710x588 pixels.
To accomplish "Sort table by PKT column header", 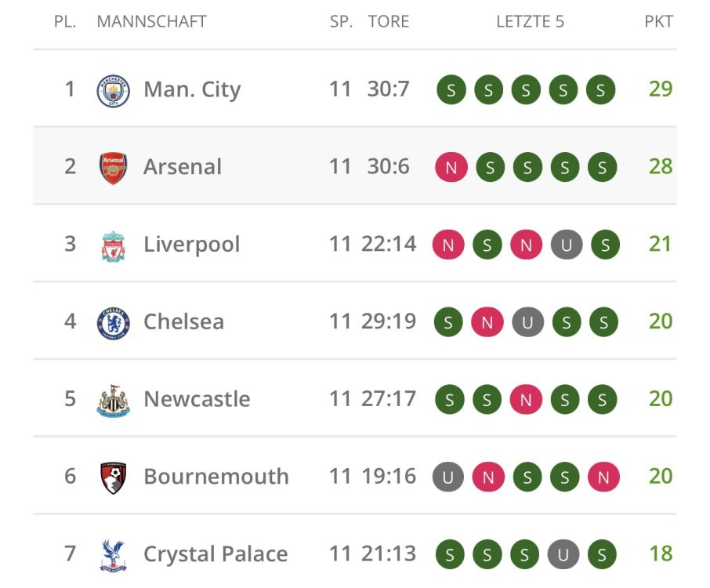I will click(658, 22).
